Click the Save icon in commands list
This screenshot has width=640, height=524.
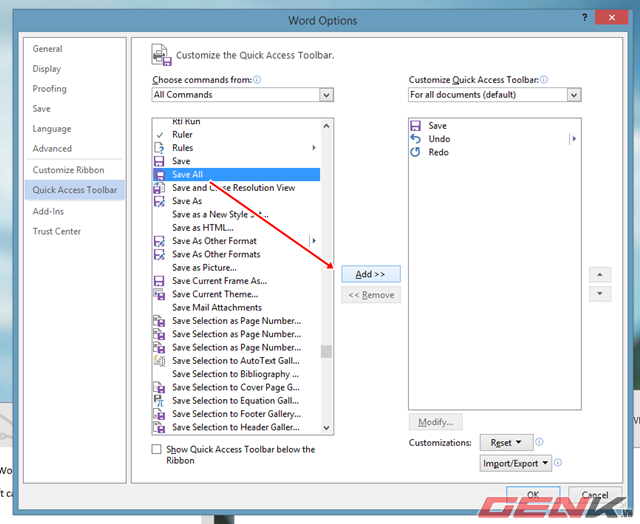pyautogui.click(x=159, y=161)
